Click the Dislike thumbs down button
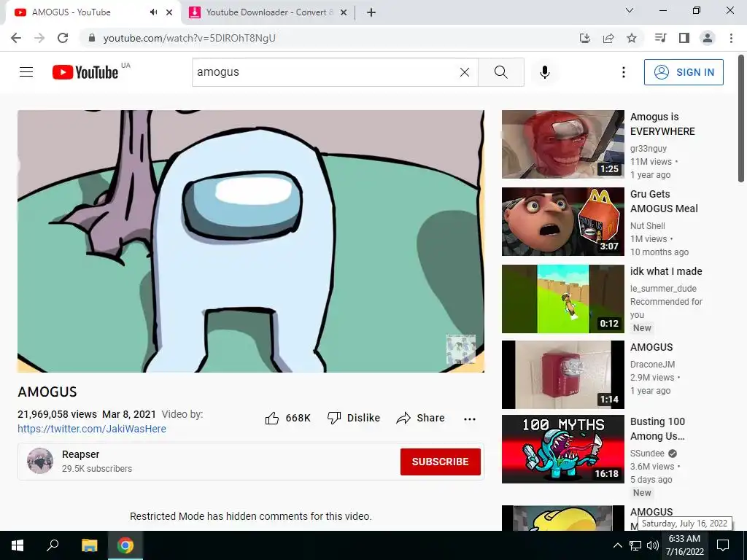The height and width of the screenshot is (560, 747). [x=354, y=418]
